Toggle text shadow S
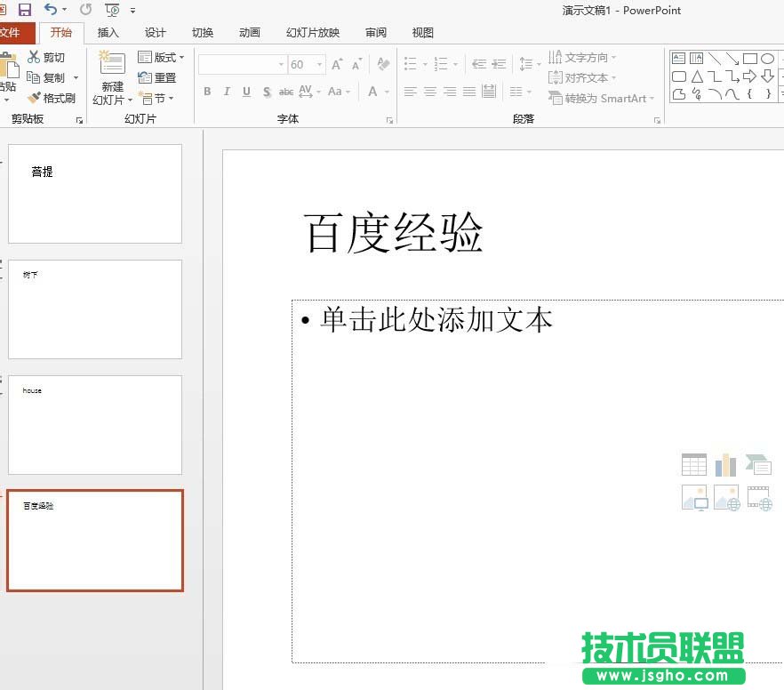 pos(267,92)
